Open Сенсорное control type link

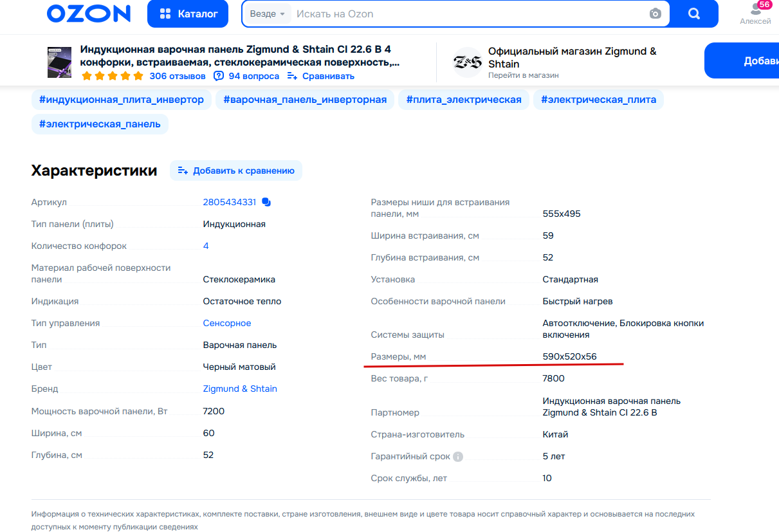coord(227,323)
